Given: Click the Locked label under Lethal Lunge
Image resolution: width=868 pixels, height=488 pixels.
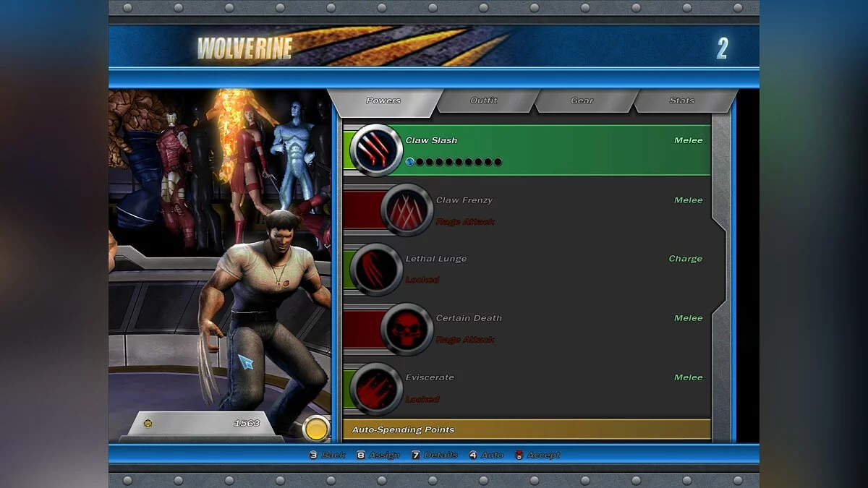Looking at the screenshot, I should tap(422, 281).
